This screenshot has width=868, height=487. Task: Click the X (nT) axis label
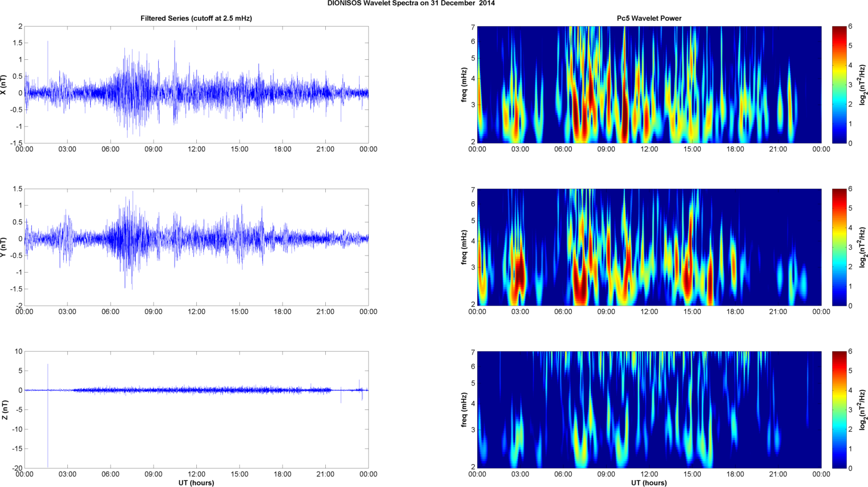(4, 84)
